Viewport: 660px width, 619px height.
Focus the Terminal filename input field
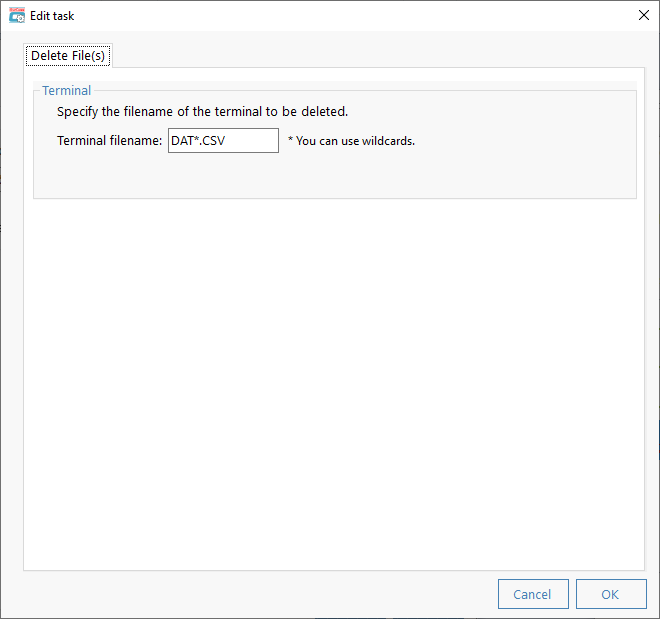click(223, 141)
